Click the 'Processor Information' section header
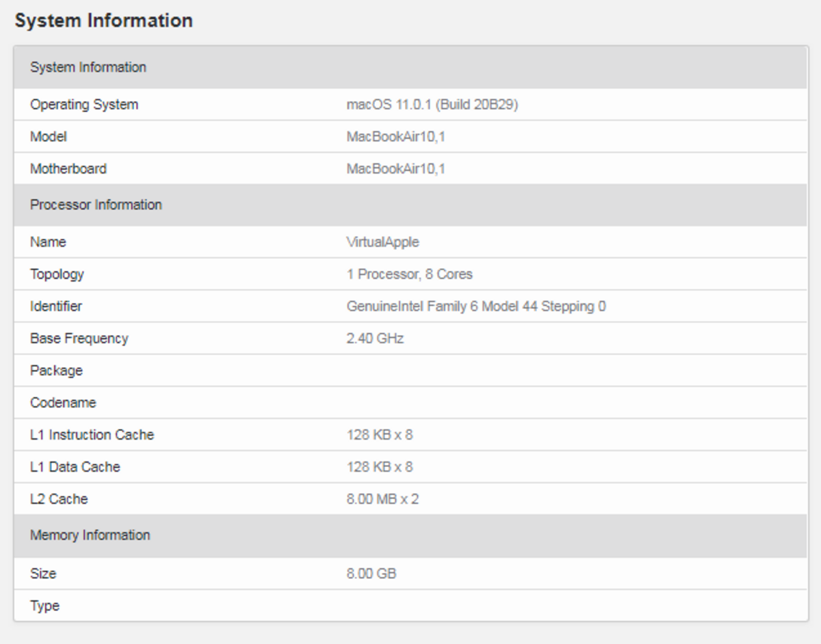 click(410, 205)
